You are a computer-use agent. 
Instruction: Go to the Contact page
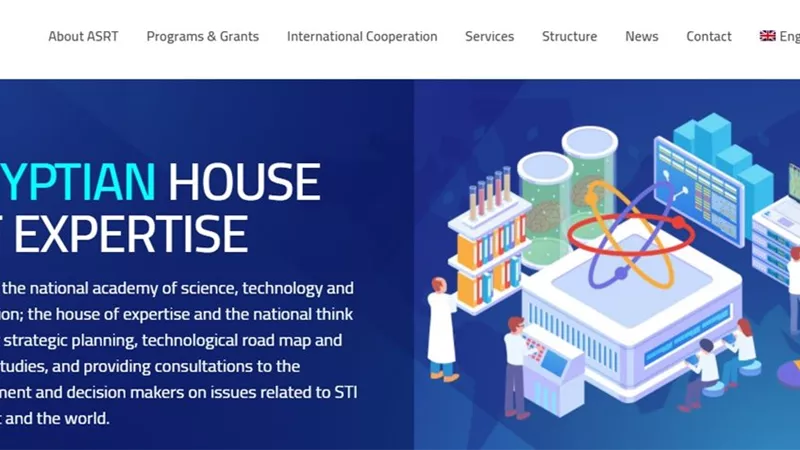pos(709,36)
